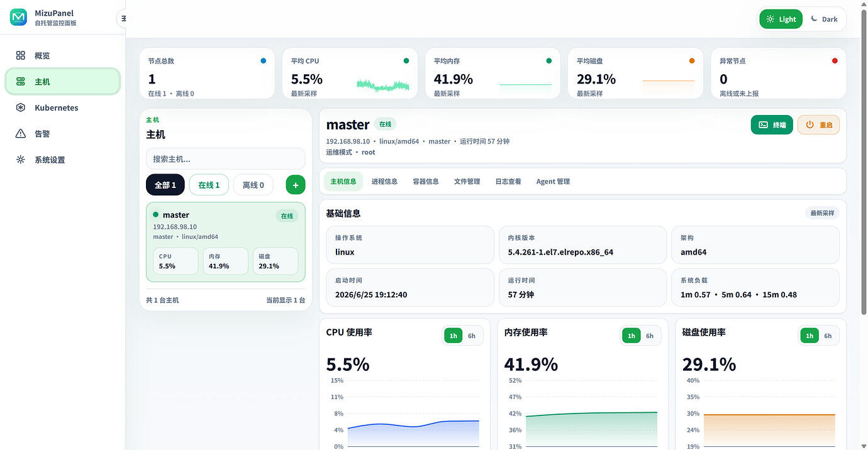The image size is (868, 450).
Task: Go to 告警 alerts page
Action: [62, 134]
